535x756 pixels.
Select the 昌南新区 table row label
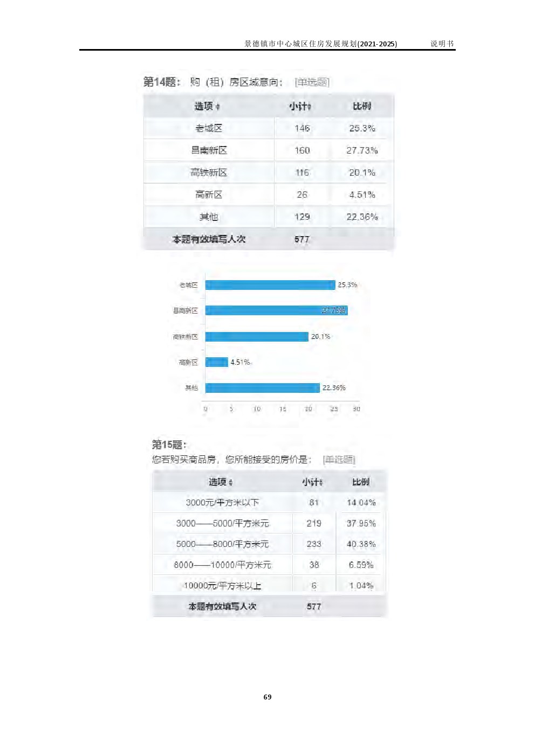click(209, 150)
